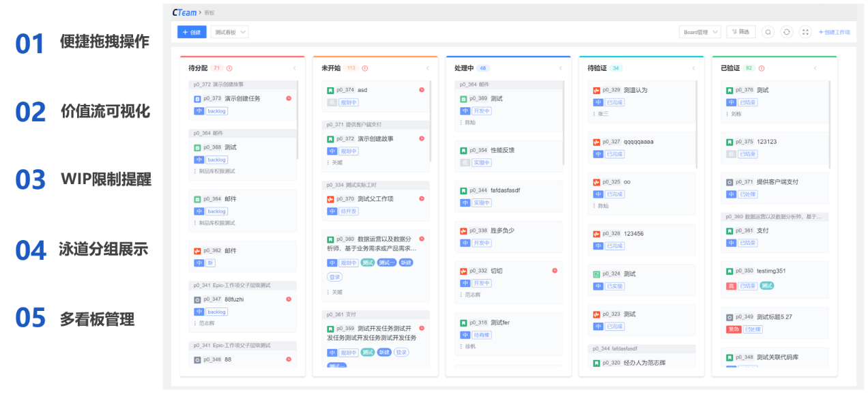868x403 pixels.
Task: Click the red bug icon on p0_329 card
Action: 596,90
